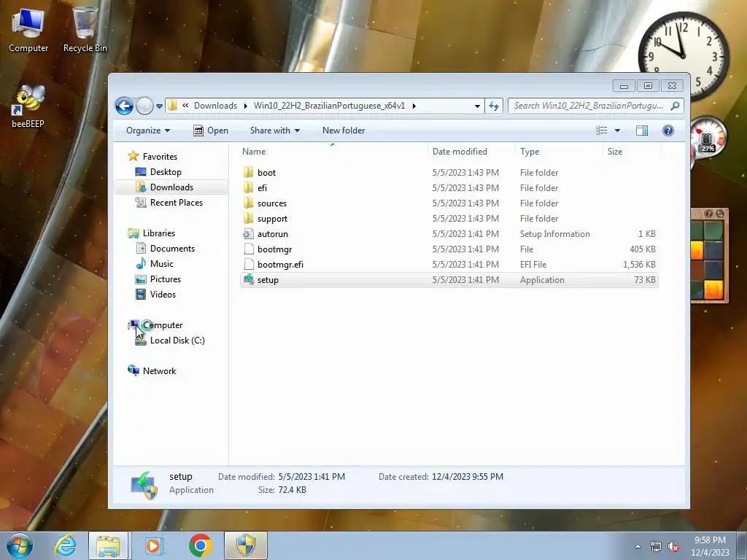Screen dimensions: 747x560
Task: Open the Videos library
Action: coord(163,295)
